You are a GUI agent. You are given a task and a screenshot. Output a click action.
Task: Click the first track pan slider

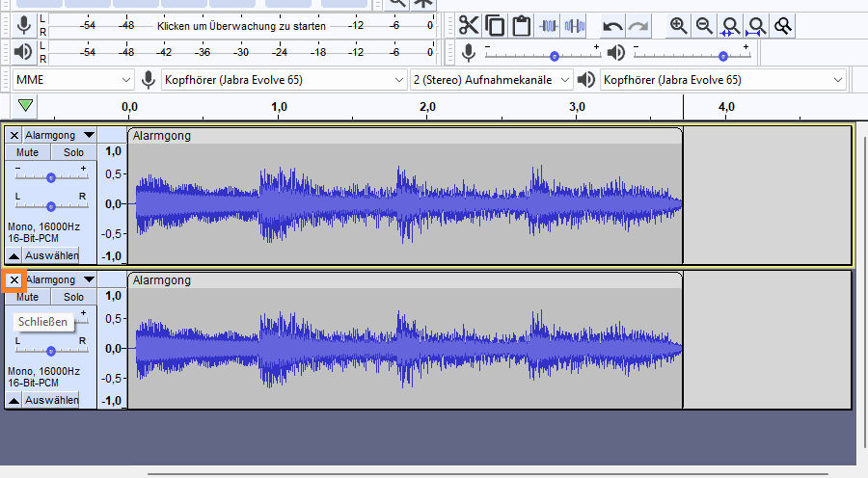click(51, 204)
